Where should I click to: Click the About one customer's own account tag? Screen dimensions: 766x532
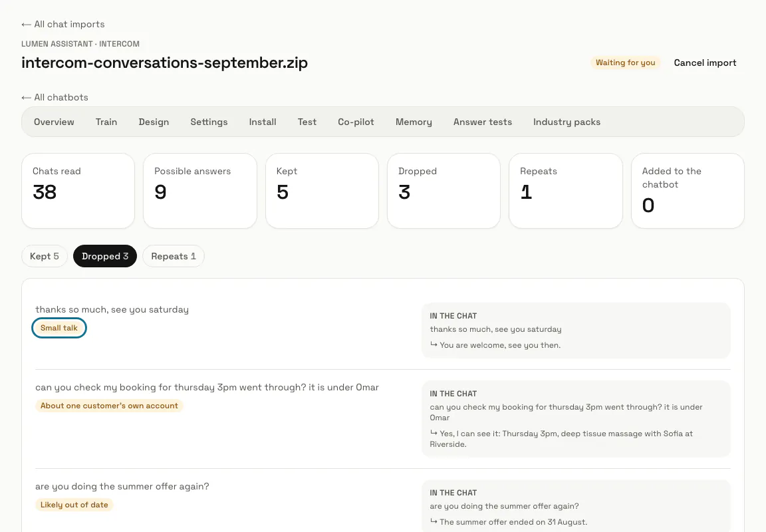tap(109, 406)
